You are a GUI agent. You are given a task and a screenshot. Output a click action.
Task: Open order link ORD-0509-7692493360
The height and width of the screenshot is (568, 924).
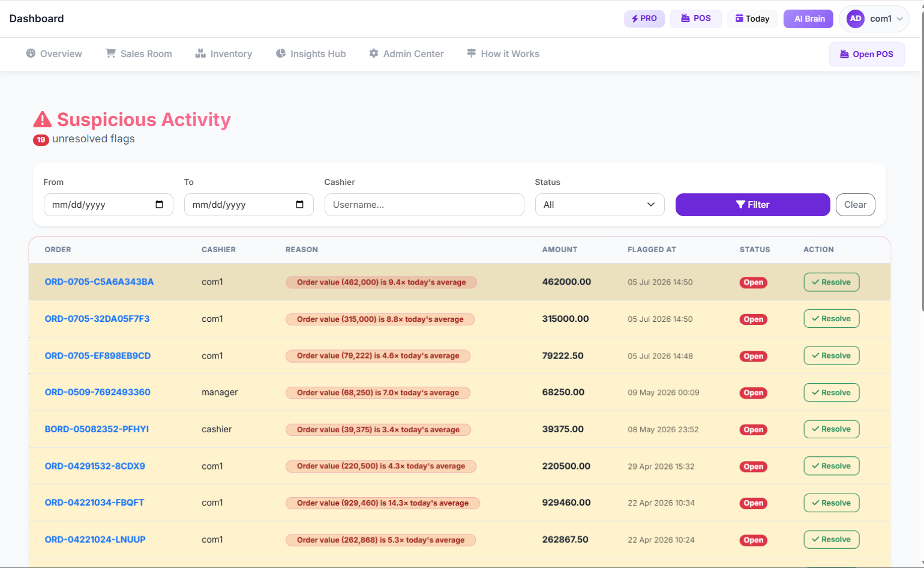(x=98, y=392)
